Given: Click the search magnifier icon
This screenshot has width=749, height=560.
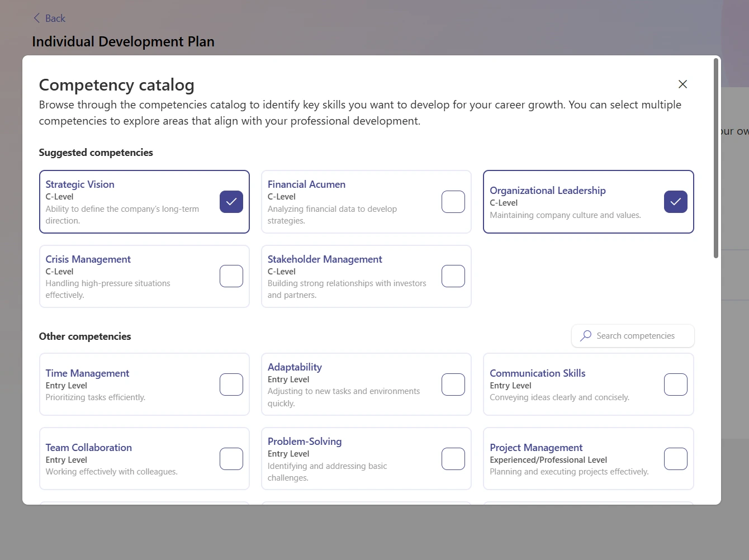Looking at the screenshot, I should coord(586,336).
